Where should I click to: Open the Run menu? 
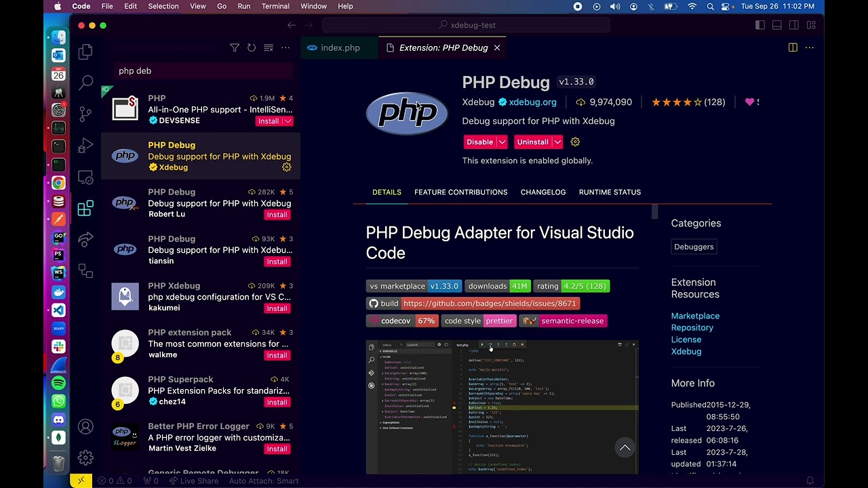click(244, 6)
